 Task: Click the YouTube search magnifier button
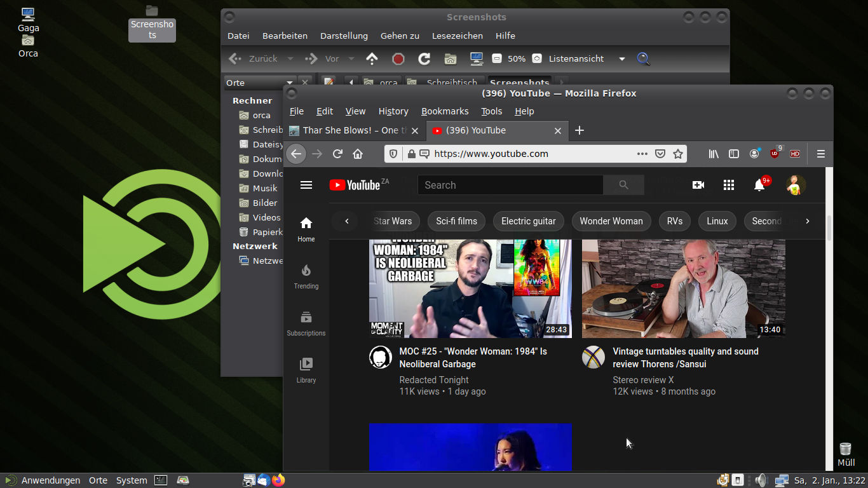tap(623, 185)
